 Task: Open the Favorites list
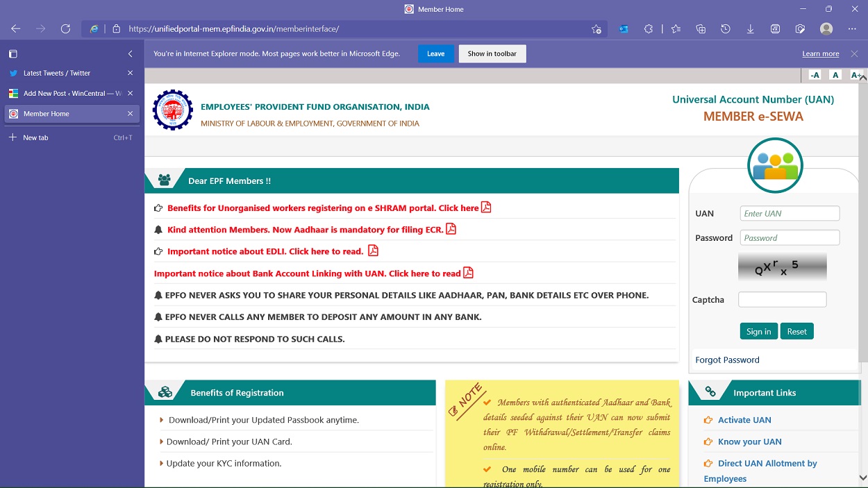coord(676,29)
